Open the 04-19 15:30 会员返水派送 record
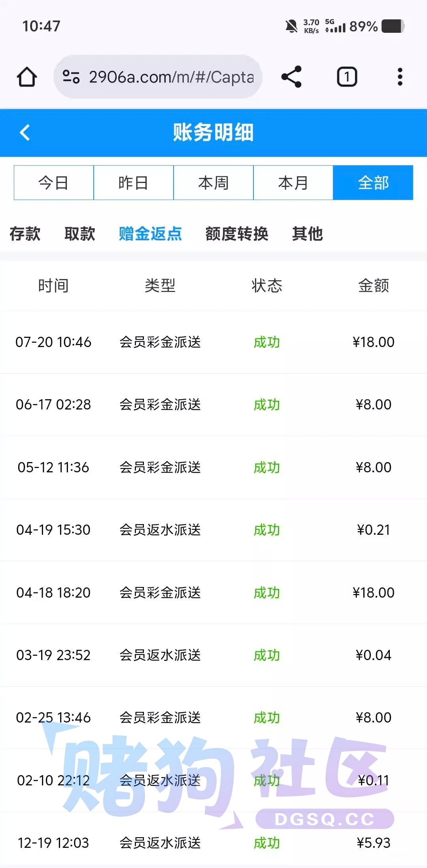The height and width of the screenshot is (868, 427). [213, 530]
